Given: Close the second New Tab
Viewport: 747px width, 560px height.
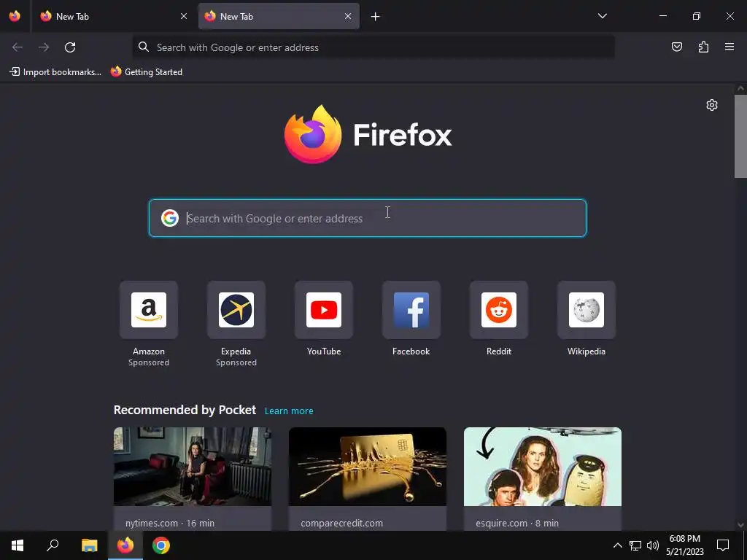Looking at the screenshot, I should pyautogui.click(x=348, y=16).
